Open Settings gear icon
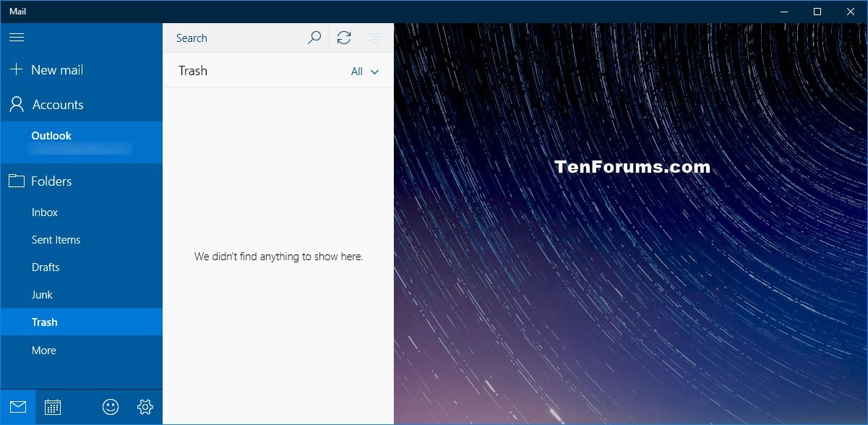 click(145, 407)
